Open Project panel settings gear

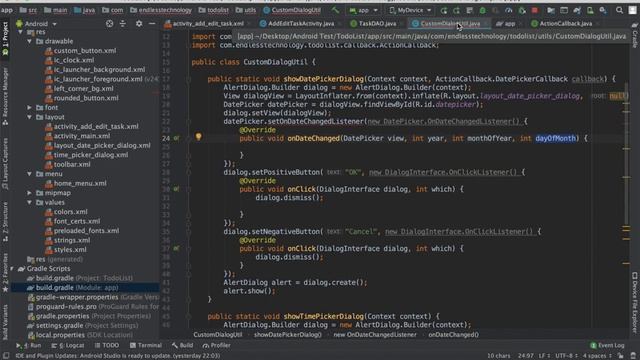pyautogui.click(x=139, y=24)
